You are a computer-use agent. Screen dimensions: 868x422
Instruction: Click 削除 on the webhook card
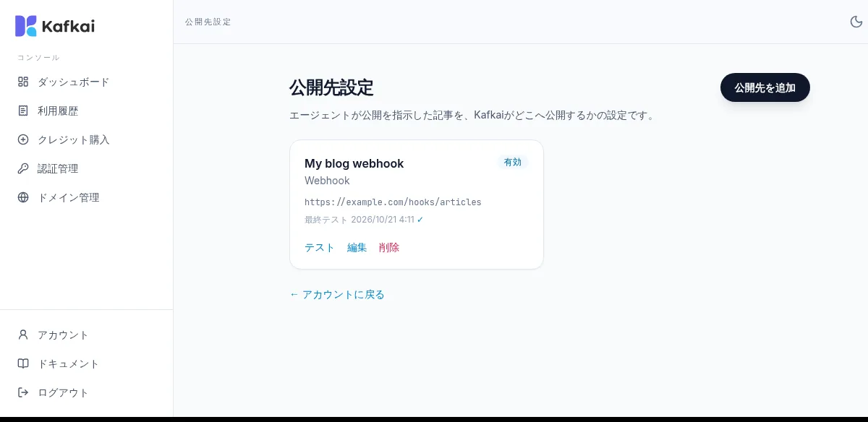click(x=389, y=247)
